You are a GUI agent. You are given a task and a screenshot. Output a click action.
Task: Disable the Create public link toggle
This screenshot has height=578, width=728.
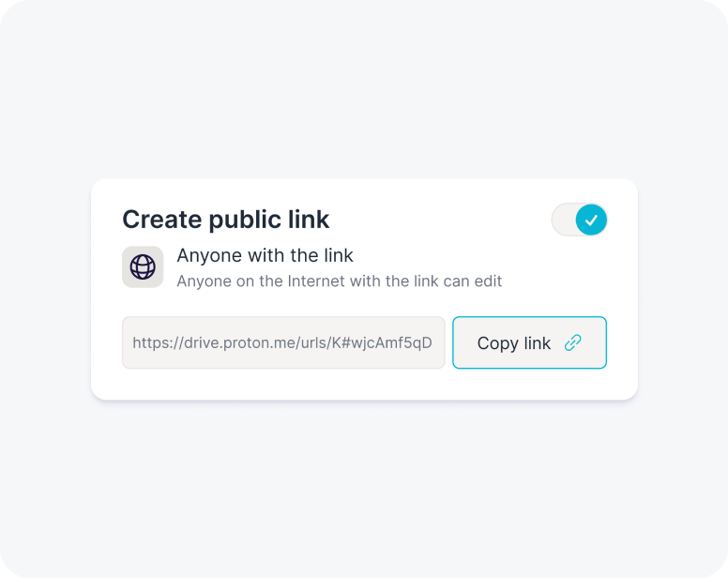pyautogui.click(x=580, y=220)
